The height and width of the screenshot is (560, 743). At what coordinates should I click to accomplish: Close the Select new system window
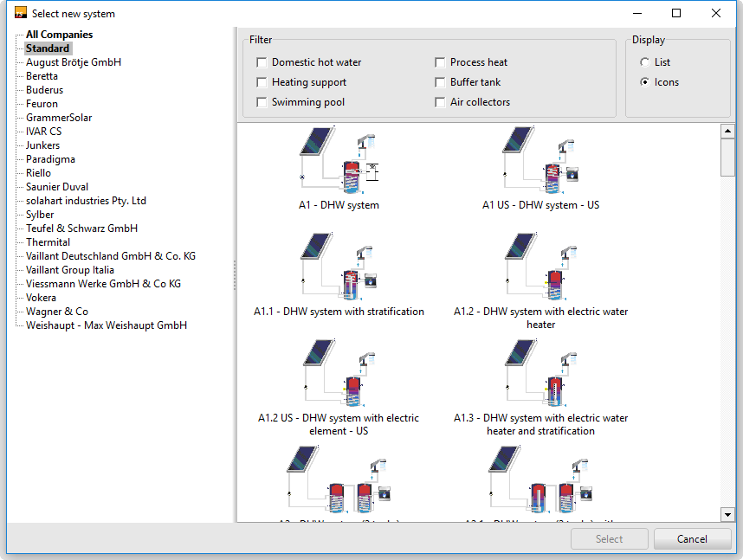pos(716,13)
